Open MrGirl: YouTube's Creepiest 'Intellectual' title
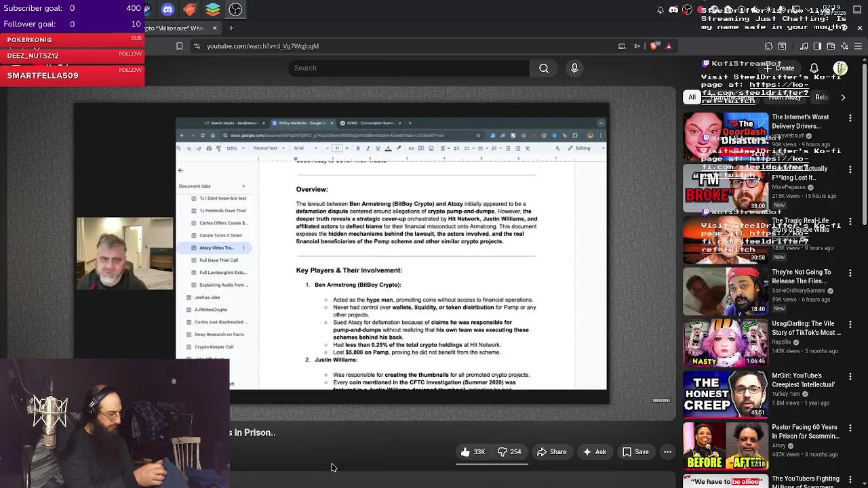 coord(803,380)
